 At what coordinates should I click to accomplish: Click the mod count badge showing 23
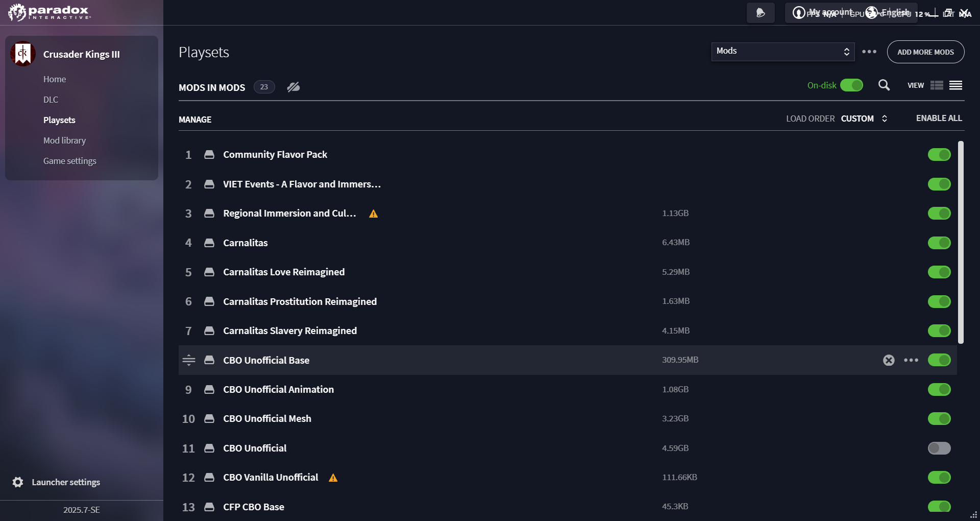click(264, 87)
